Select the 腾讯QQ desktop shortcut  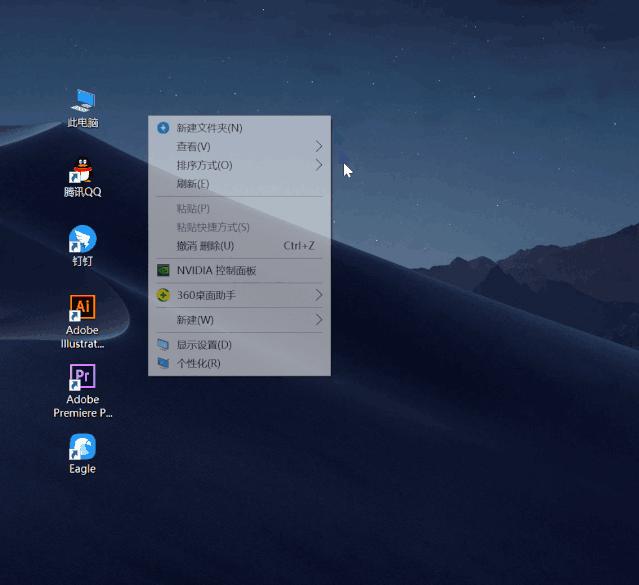pos(83,177)
